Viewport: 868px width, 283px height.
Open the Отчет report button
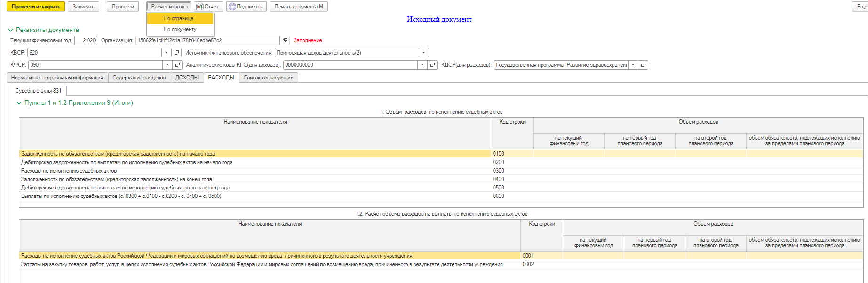pyautogui.click(x=208, y=7)
